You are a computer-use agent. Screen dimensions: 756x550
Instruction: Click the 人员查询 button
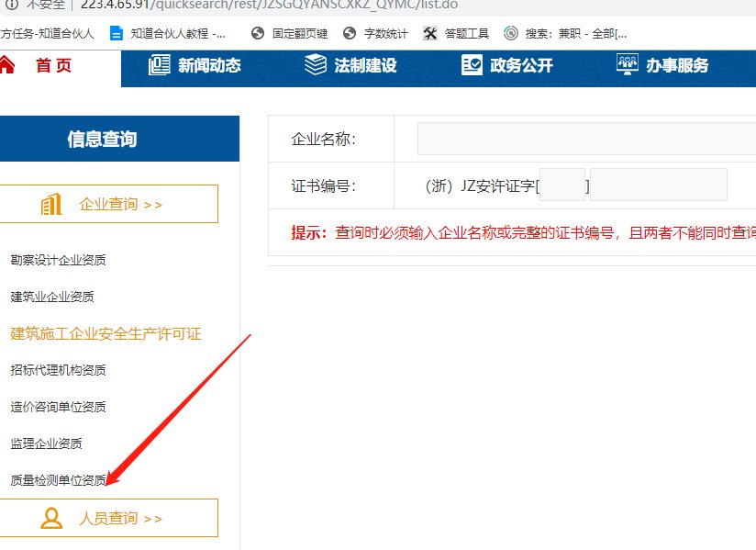pos(110,517)
